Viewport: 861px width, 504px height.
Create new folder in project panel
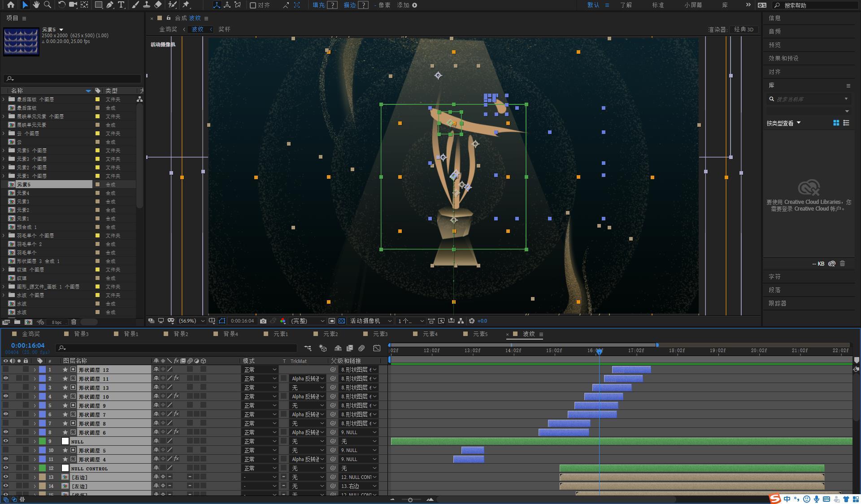point(17,322)
